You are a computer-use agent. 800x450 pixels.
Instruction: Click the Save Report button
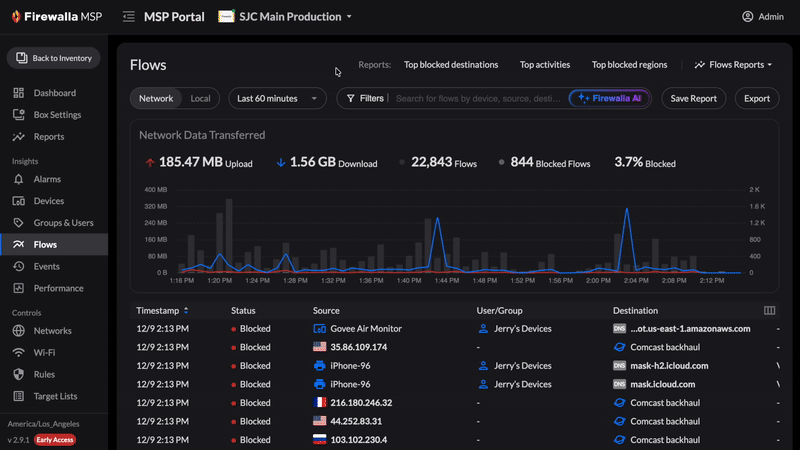tap(693, 98)
